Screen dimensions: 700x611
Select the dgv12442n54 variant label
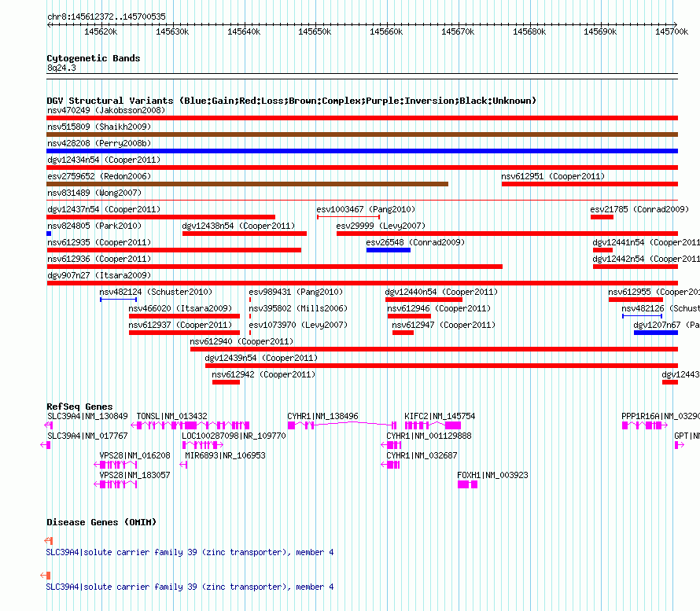pyautogui.click(x=646, y=259)
